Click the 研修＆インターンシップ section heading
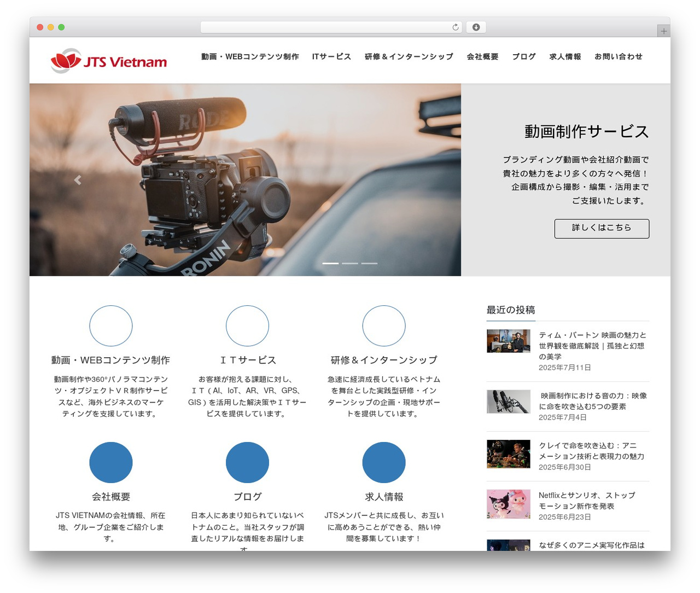 [x=384, y=360]
